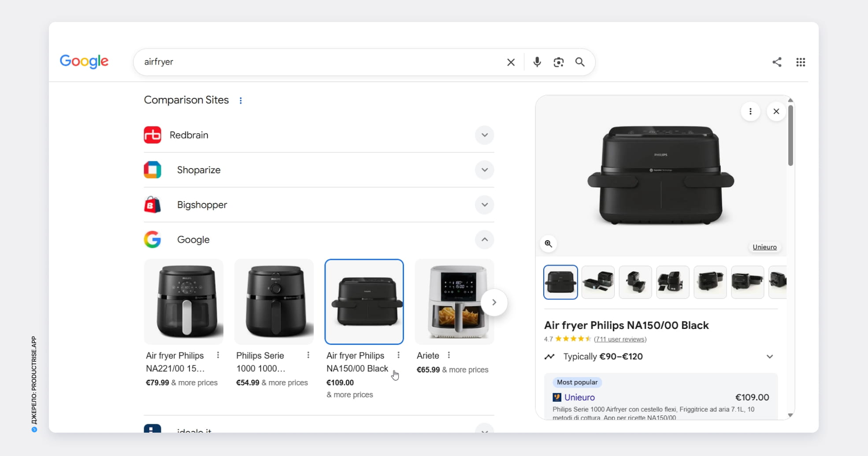The width and height of the screenshot is (868, 456).
Task: Click the Bigshopper site name
Action: coord(202,205)
